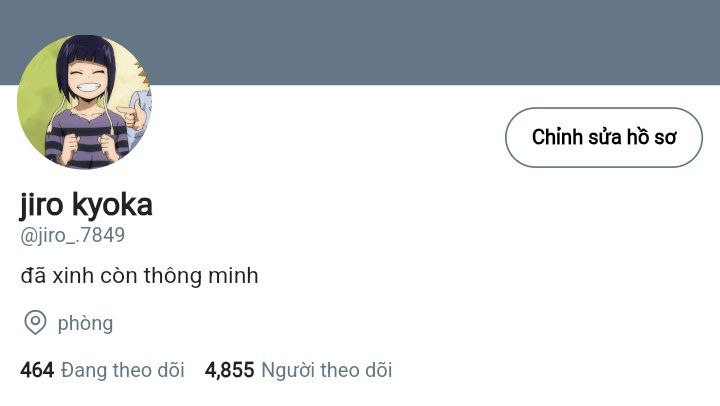Image resolution: width=720 pixels, height=406 pixels.
Task: Click "hồ sơ" in the edit profile button
Action: tap(651, 137)
